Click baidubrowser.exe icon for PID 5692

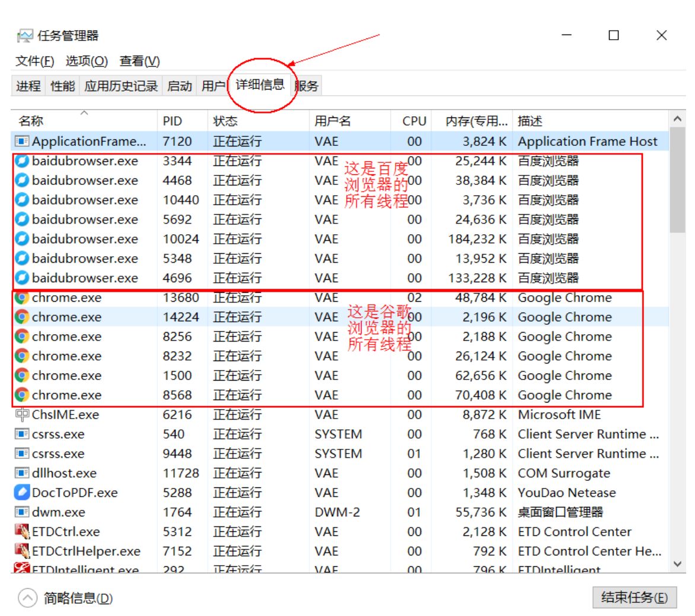22,219
